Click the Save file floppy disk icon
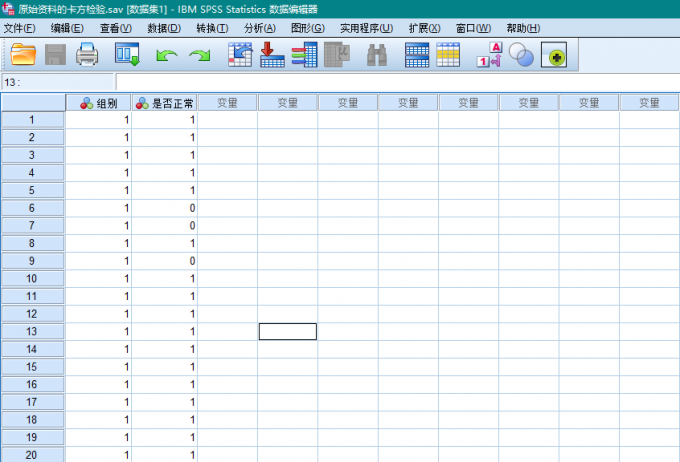 [x=56, y=55]
